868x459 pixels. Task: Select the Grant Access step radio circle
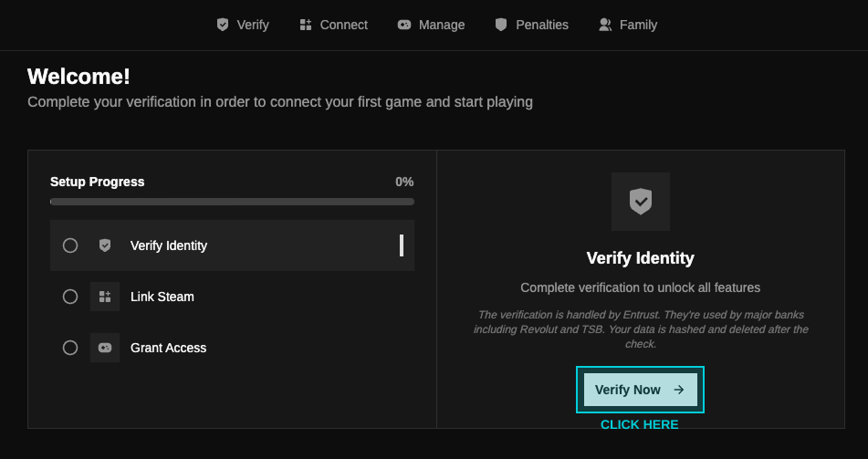(x=70, y=348)
